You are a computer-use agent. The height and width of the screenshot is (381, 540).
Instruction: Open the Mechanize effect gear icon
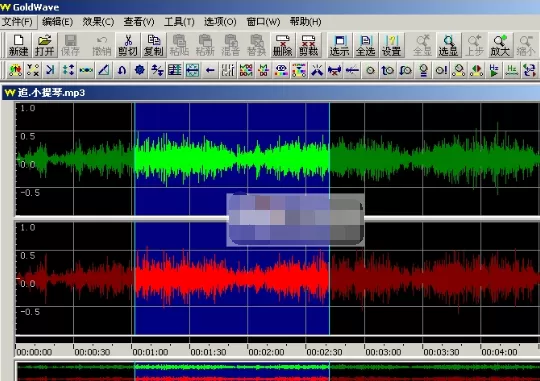[x=139, y=70]
